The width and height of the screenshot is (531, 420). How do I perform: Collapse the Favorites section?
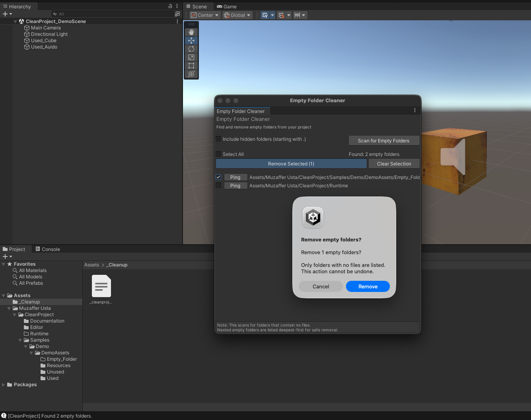(4, 264)
